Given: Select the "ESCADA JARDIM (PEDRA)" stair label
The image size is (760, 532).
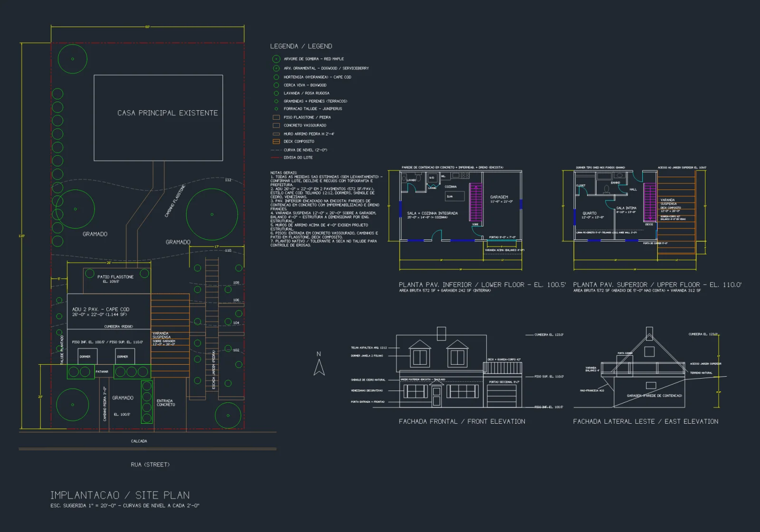Looking at the screenshot, I should [x=214, y=370].
